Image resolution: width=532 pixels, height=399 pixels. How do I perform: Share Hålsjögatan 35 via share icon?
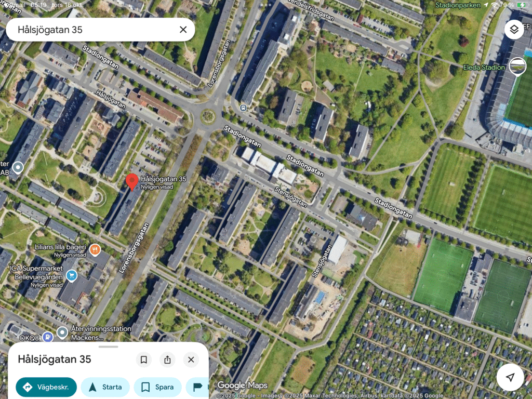tap(167, 360)
